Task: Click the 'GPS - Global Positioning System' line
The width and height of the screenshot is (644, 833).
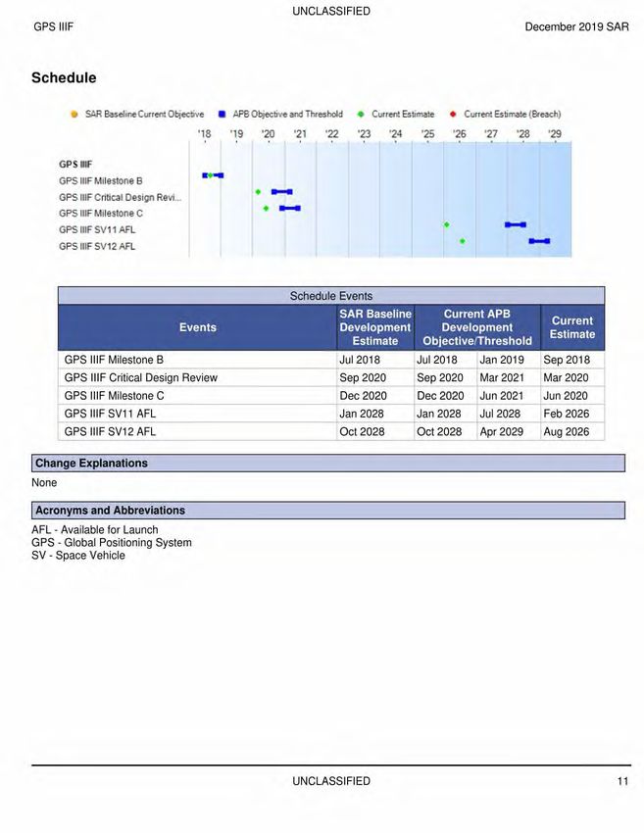Action: tap(112, 542)
